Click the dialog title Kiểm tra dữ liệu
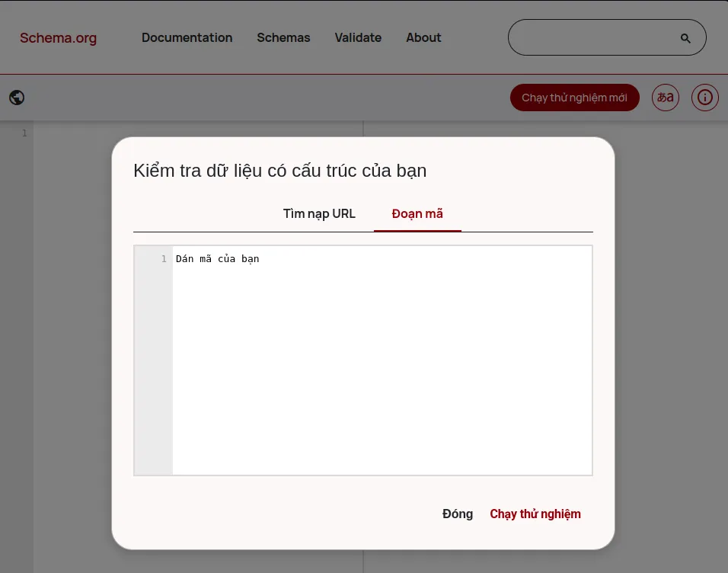Screen dimensions: 728x573 [279, 170]
